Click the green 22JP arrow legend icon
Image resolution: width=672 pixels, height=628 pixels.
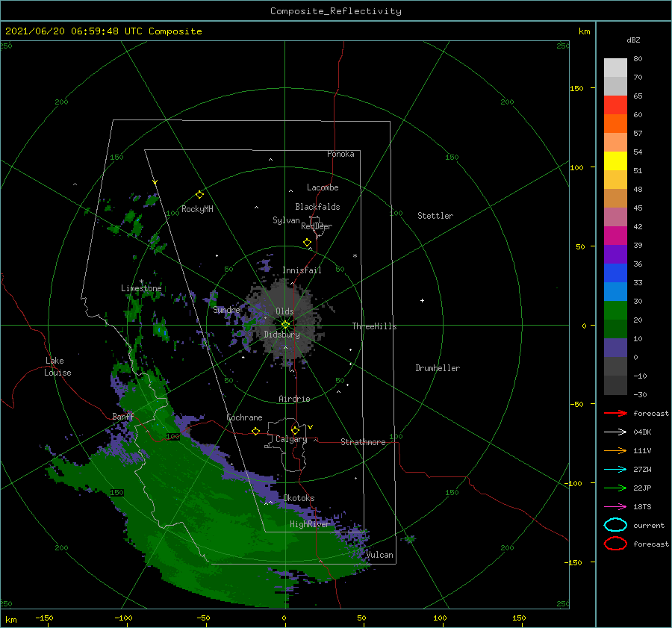(x=615, y=488)
